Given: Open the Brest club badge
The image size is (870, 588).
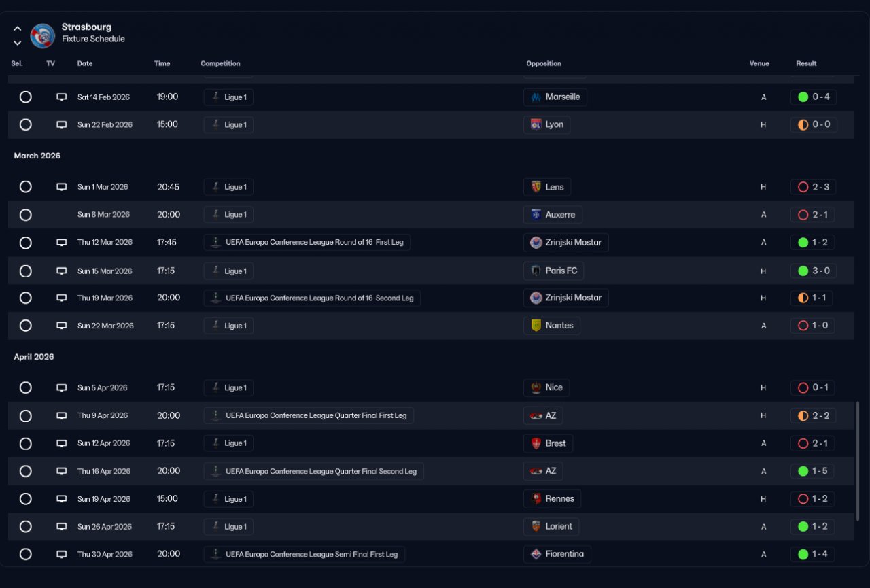Looking at the screenshot, I should click(536, 443).
